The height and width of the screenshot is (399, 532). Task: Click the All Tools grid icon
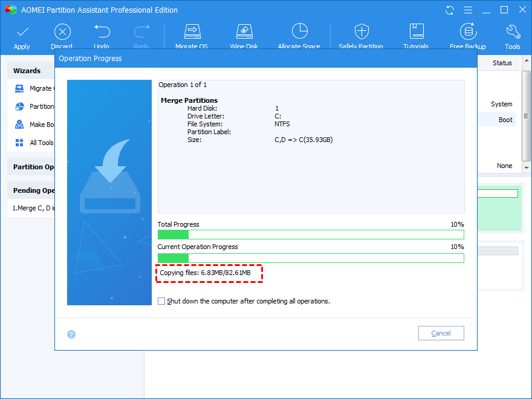[x=19, y=143]
